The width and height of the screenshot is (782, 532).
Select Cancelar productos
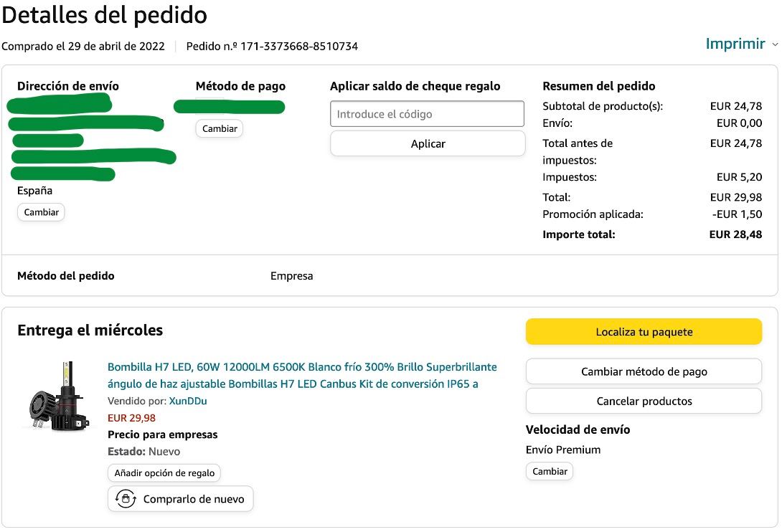point(644,402)
